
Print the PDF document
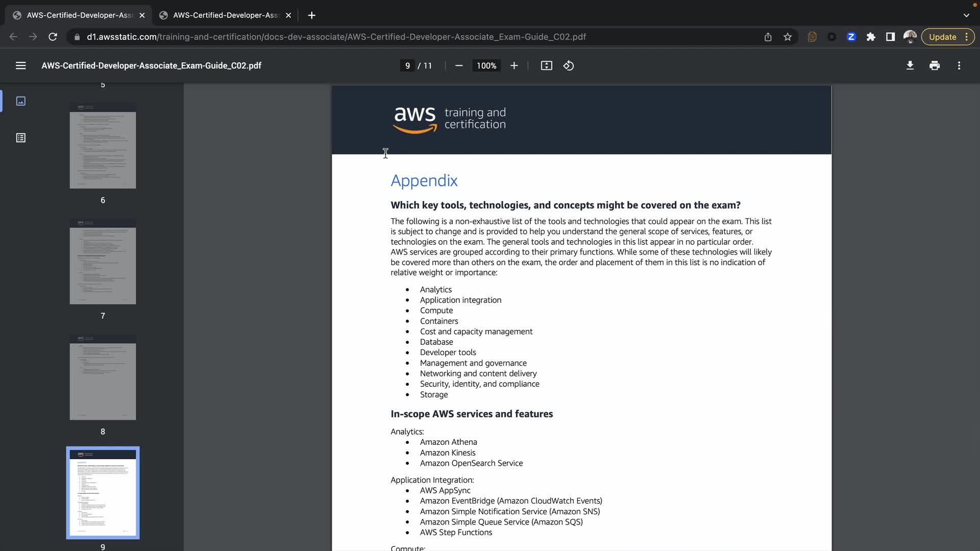coord(935,65)
